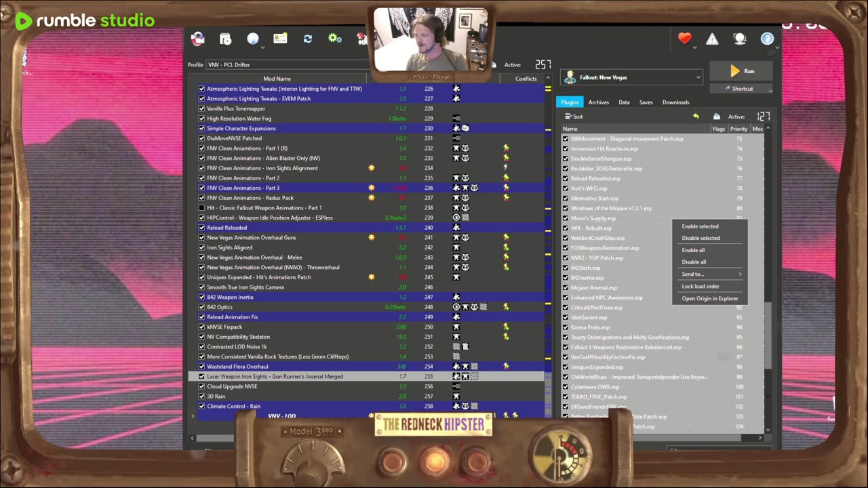Image resolution: width=868 pixels, height=488 pixels.
Task: Select the New Vegas Animation Overhaul Guns row
Action: click(366, 238)
